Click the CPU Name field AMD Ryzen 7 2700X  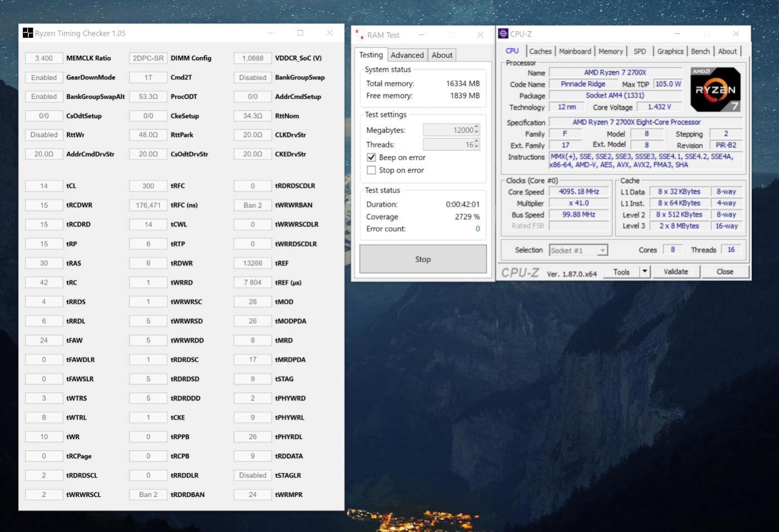pos(615,72)
